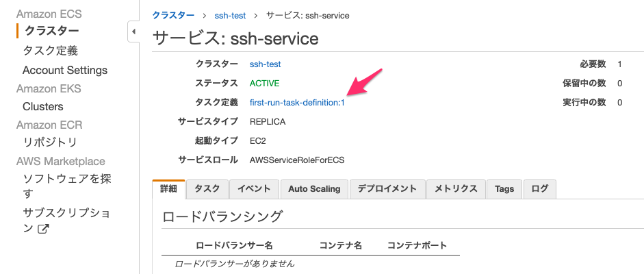Image resolution: width=644 pixels, height=274 pixels.
Task: Open the Tags tab
Action: (504, 189)
